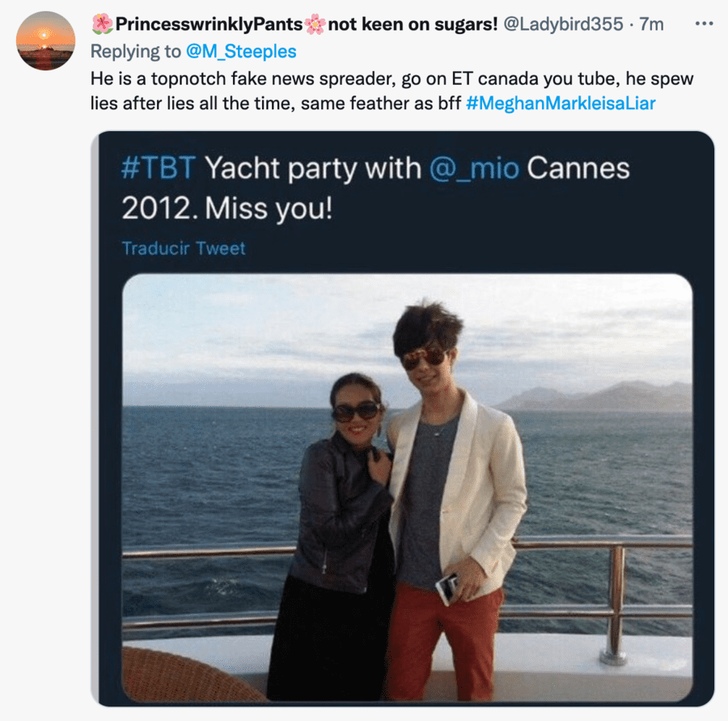728x721 pixels.
Task: Click the @_mio mention in the embedded tweet
Action: pos(473,169)
